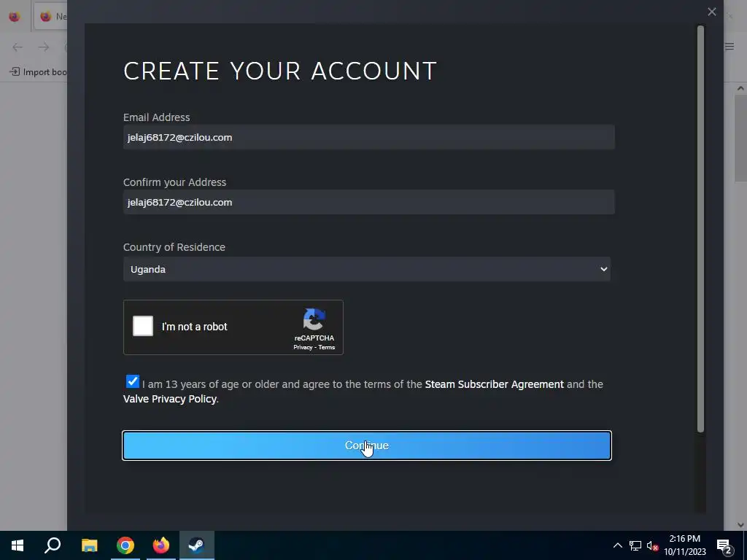Click the Import bookmarks toolbar item

(x=38, y=72)
